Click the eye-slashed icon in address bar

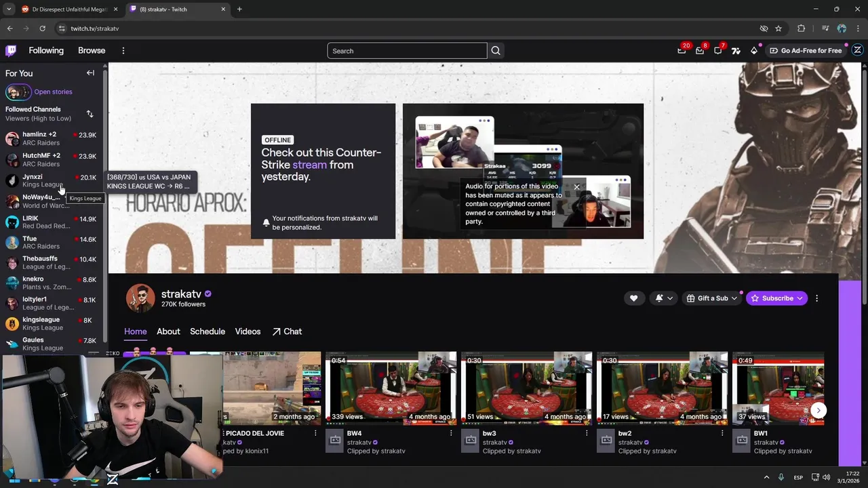(x=764, y=28)
